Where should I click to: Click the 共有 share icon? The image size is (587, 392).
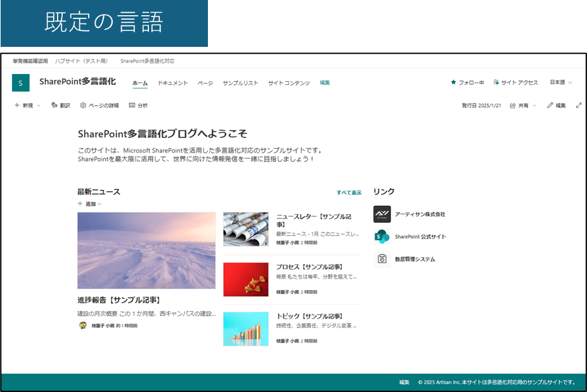pos(513,106)
